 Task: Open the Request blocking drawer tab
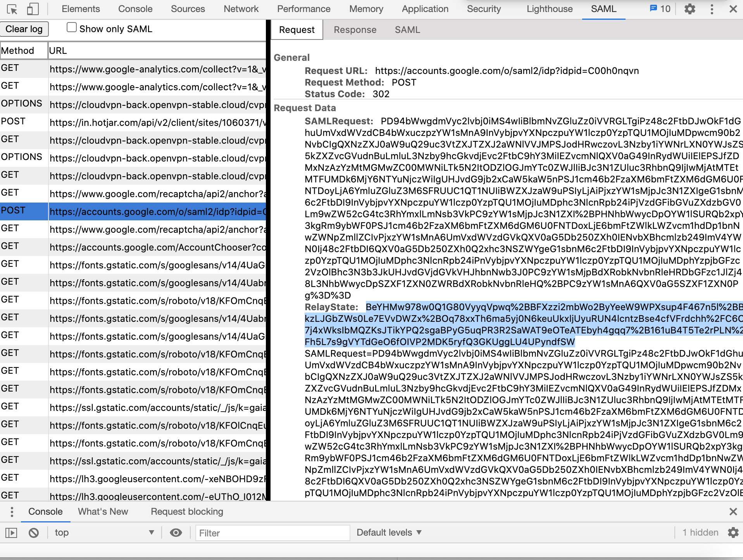(187, 512)
